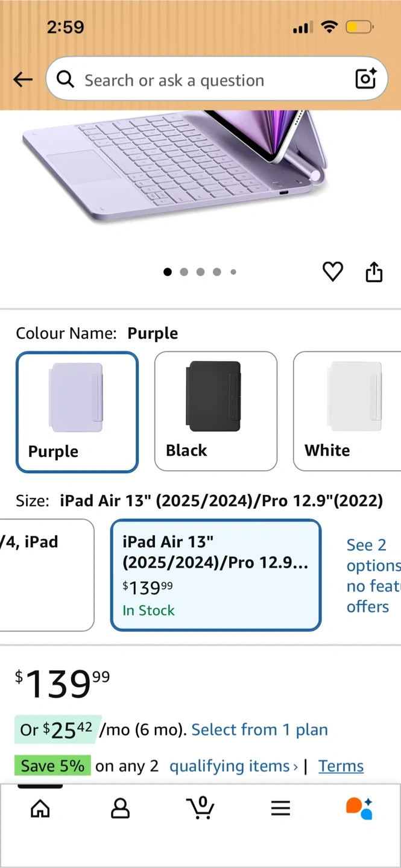Open camera lens search icon
Screen dimensions: 401x868
(x=365, y=79)
